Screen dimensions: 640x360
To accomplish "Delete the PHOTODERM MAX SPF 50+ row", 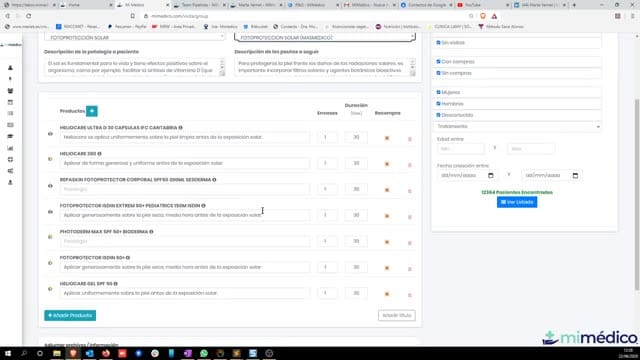I will point(410,243).
